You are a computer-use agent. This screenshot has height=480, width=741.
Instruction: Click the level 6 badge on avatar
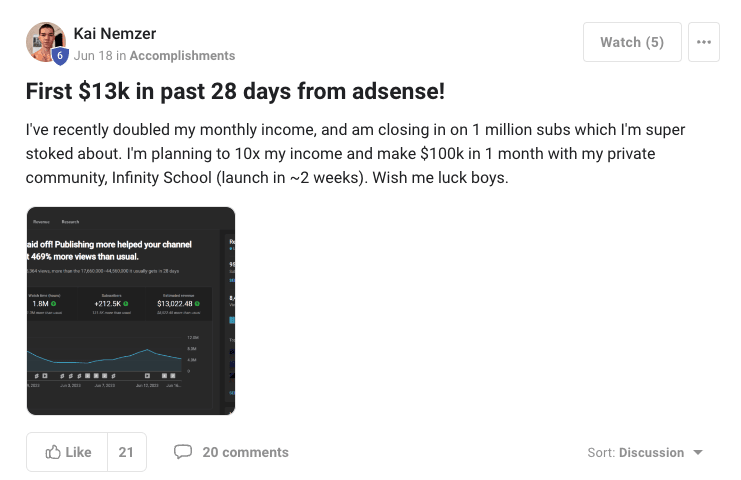pos(60,56)
